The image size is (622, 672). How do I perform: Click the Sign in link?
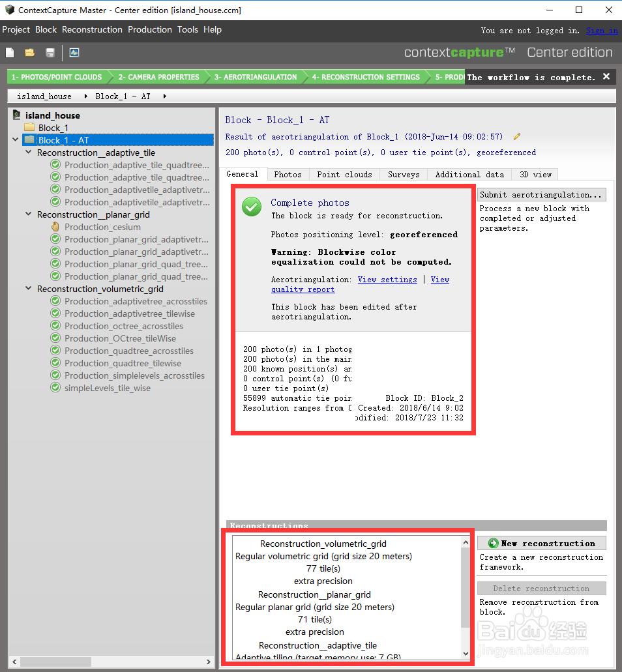602,31
